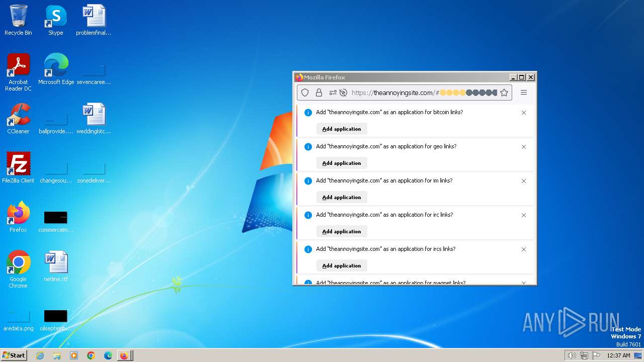The image size is (644, 362).
Task: Open the weddingkitc Word document
Action: 94,119
